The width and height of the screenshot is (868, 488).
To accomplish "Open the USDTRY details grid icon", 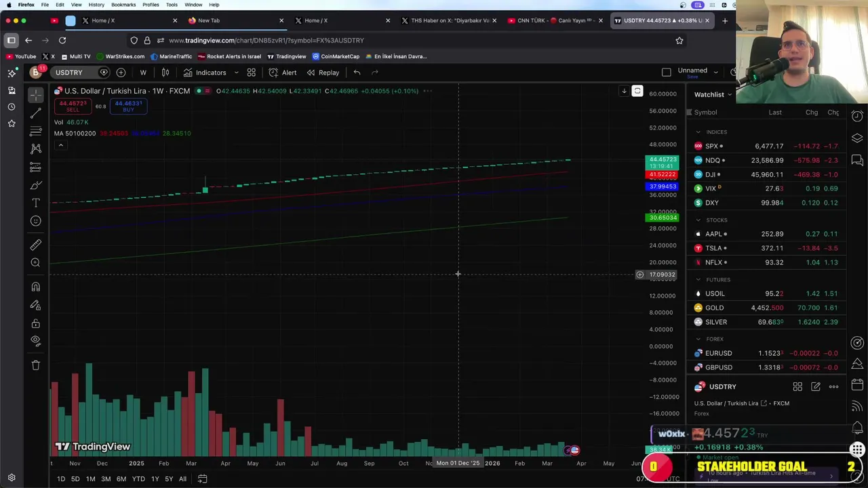I will coord(797,387).
